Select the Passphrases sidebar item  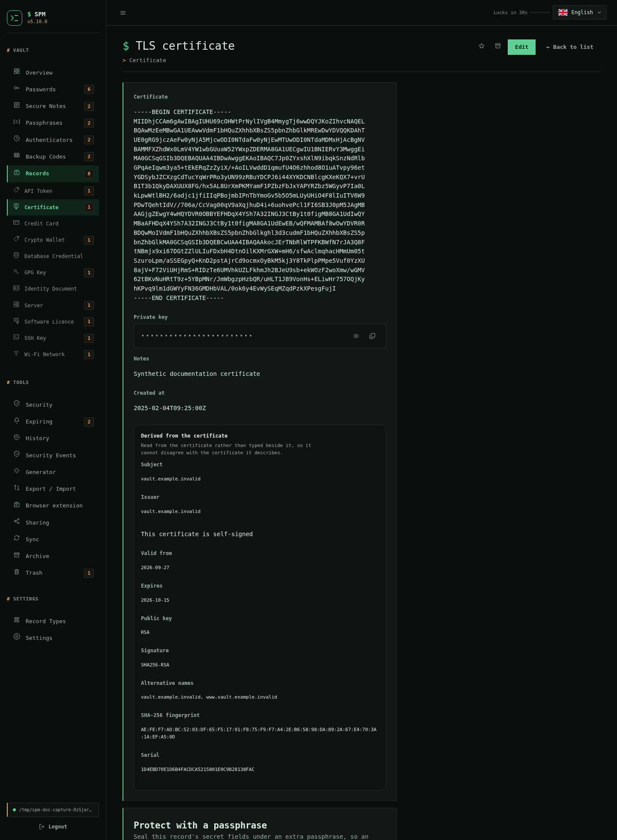[x=53, y=123]
